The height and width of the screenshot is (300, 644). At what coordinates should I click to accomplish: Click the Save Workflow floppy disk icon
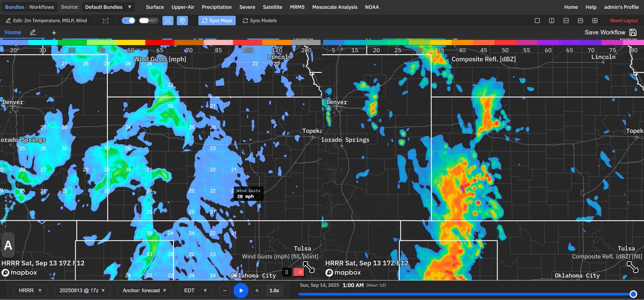633,32
